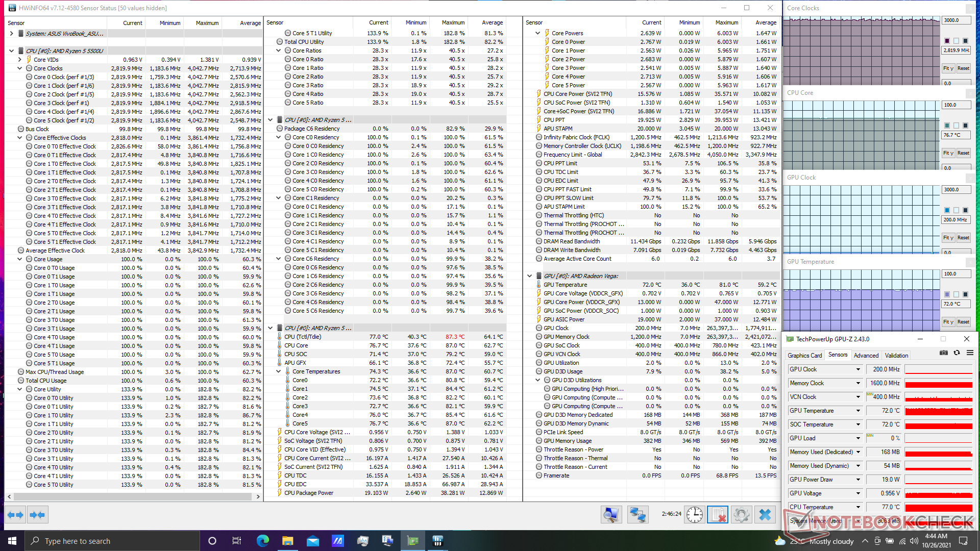Expand the Core VIDs tree node
The width and height of the screenshot is (980, 551).
click(20, 60)
